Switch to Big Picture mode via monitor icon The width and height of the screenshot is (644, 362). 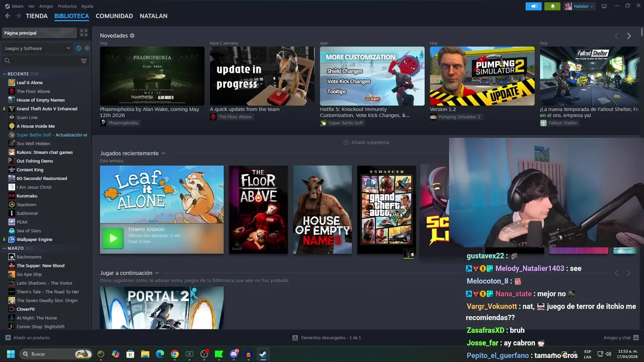point(604,6)
